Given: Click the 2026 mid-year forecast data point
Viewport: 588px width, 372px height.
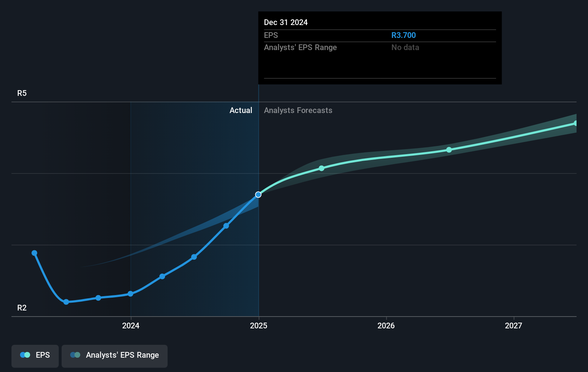Looking at the screenshot, I should (x=449, y=150).
